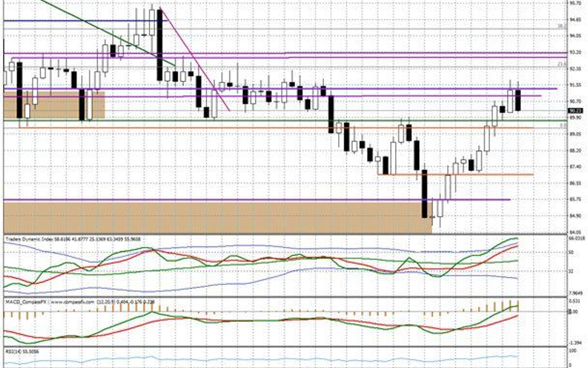
Task: Click the 94.85 price axis label
Action: point(576,19)
